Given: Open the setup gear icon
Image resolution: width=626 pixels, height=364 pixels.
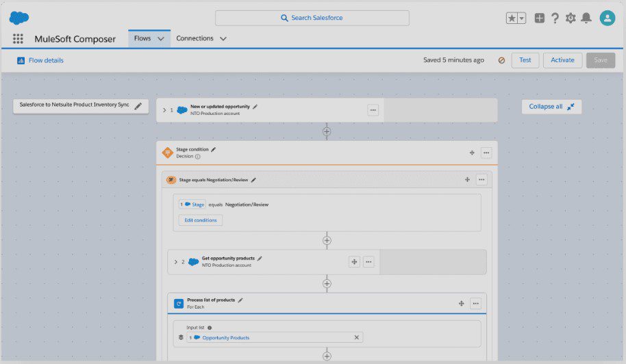Looking at the screenshot, I should click(571, 18).
